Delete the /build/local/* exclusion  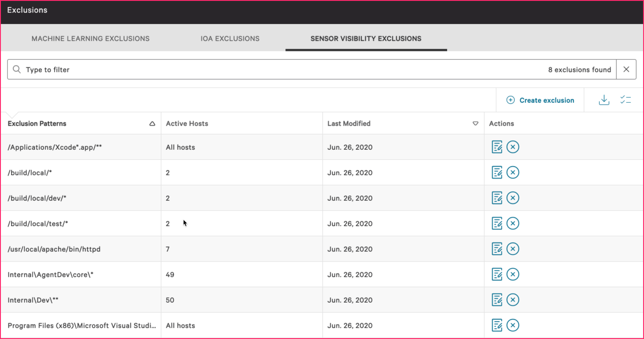(513, 172)
